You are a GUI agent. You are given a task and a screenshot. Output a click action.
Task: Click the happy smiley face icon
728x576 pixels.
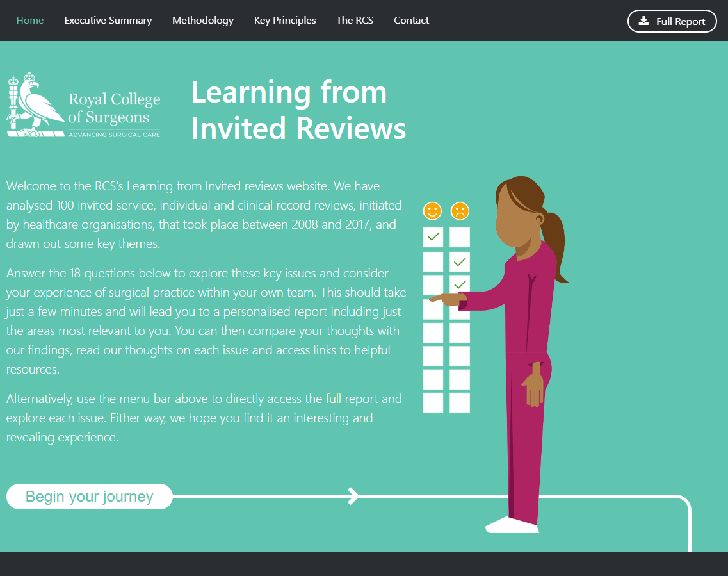[x=433, y=211]
